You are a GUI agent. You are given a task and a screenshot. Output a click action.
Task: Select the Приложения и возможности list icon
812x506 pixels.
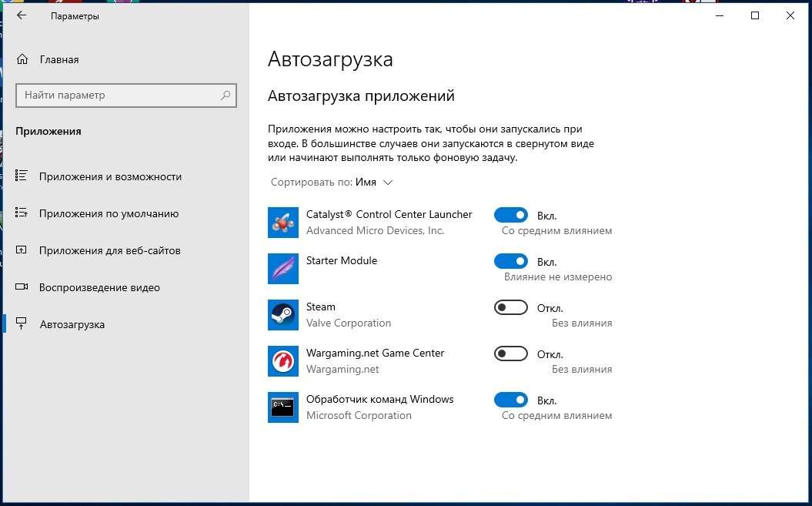click(22, 176)
